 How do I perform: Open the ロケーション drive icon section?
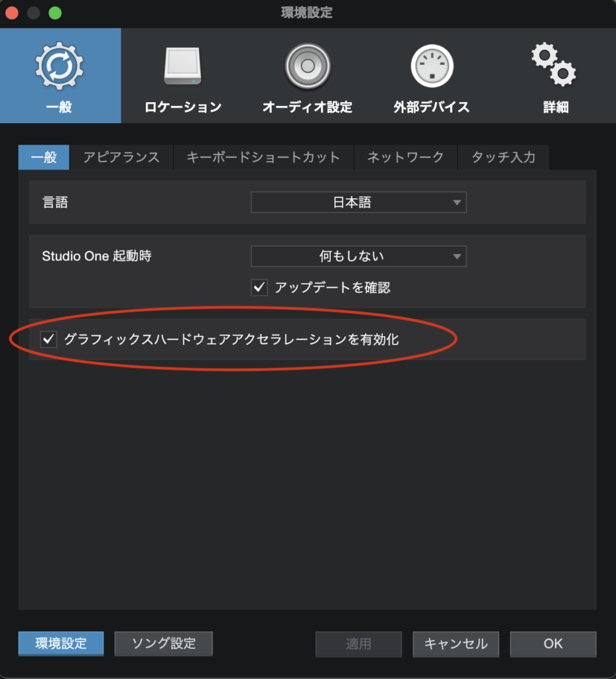pos(182,66)
